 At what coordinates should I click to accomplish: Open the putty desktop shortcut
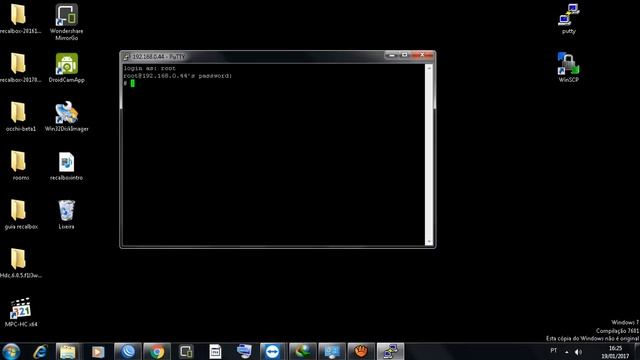click(569, 19)
